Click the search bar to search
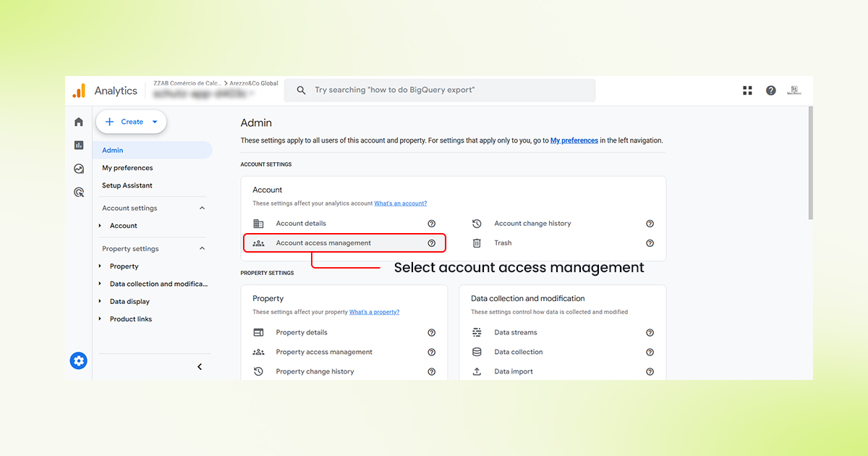This screenshot has height=456, width=868. (x=440, y=90)
